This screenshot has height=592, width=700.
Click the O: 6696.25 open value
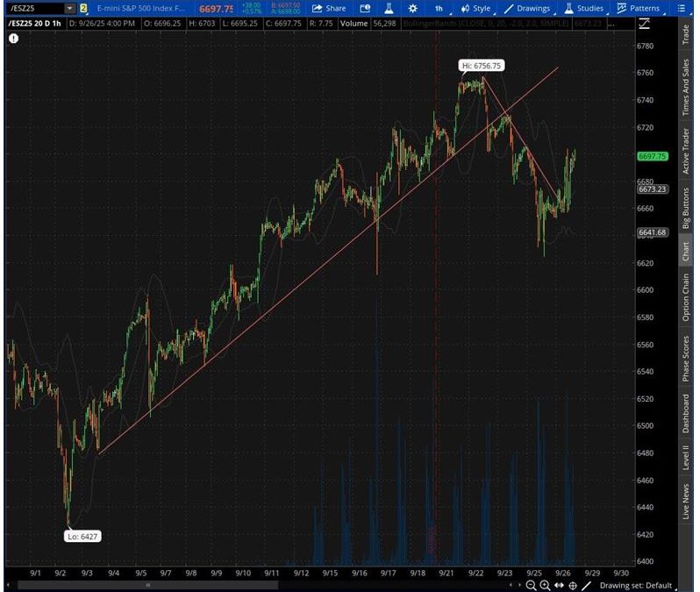coord(162,24)
